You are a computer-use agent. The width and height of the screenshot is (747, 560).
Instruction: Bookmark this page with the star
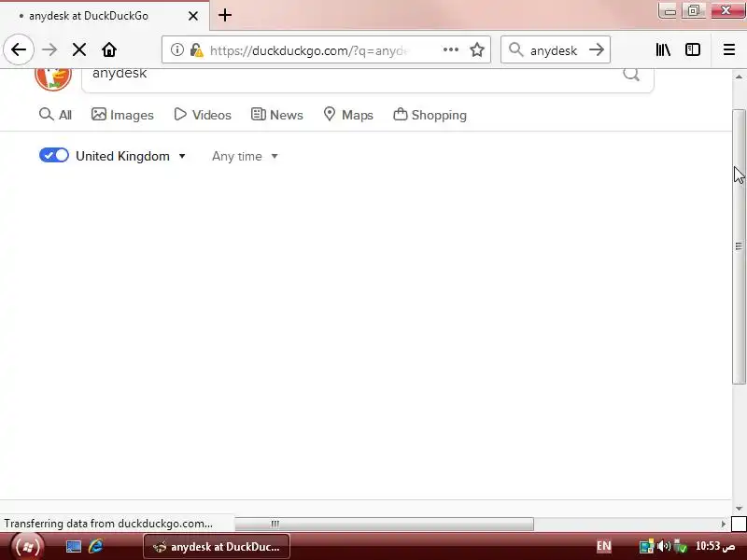pyautogui.click(x=477, y=49)
